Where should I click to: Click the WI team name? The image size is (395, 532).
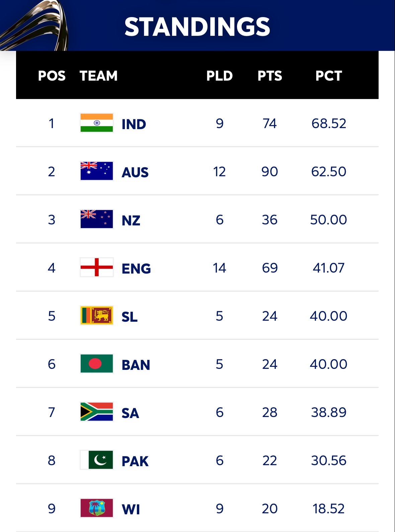pyautogui.click(x=131, y=510)
